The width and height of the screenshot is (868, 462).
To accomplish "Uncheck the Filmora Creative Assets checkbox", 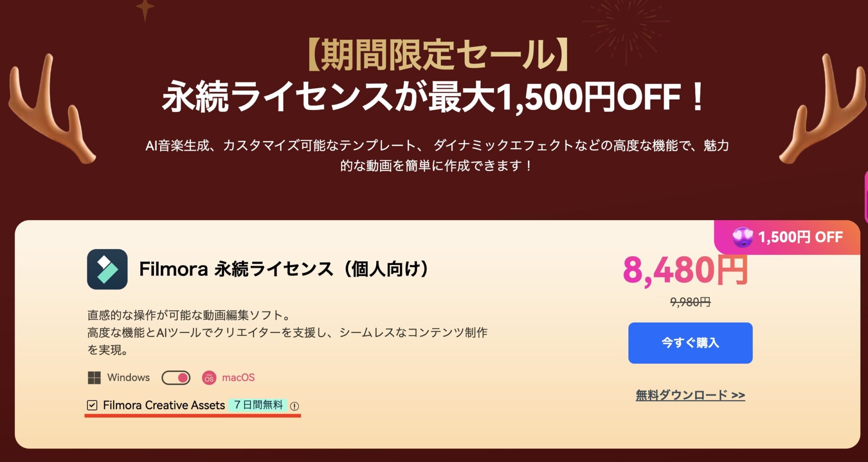I will [92, 405].
